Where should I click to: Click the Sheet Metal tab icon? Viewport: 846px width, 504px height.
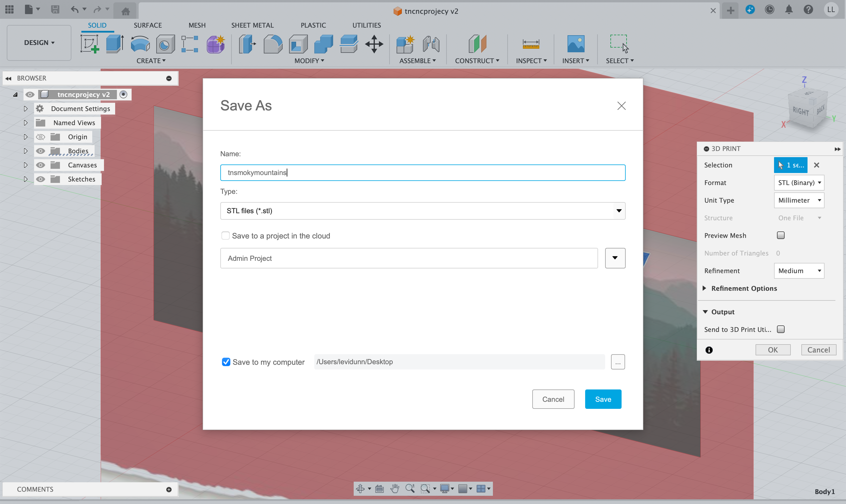pos(252,25)
